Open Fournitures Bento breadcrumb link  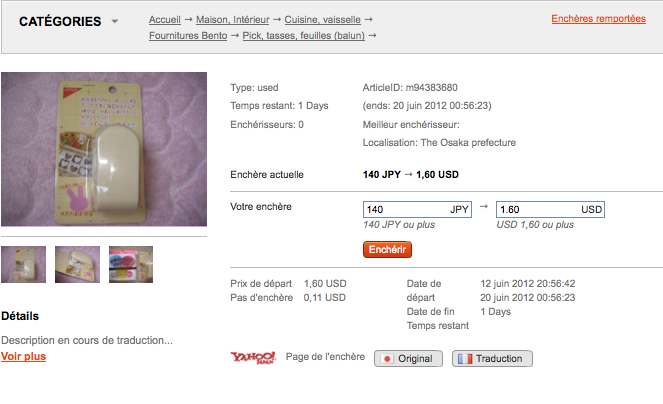click(188, 36)
